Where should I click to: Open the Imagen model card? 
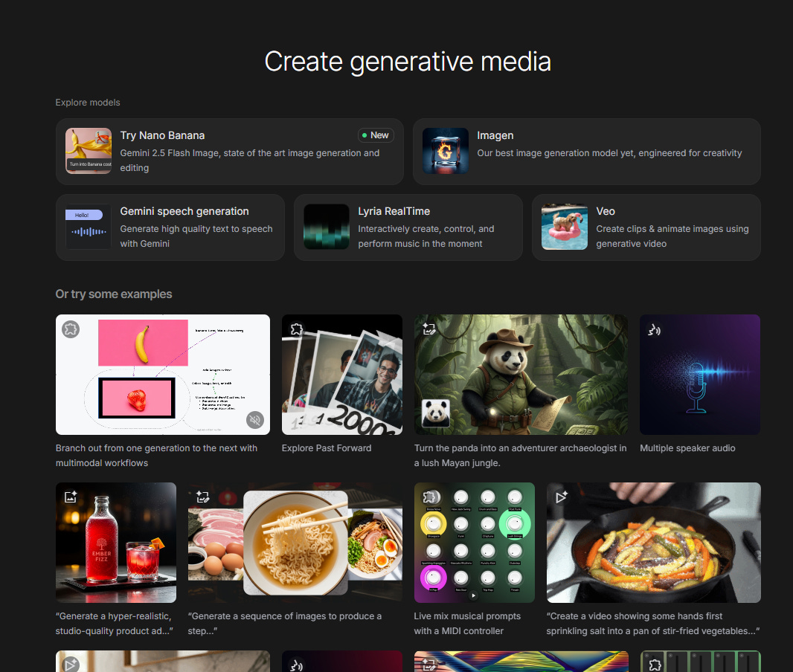[x=587, y=152]
